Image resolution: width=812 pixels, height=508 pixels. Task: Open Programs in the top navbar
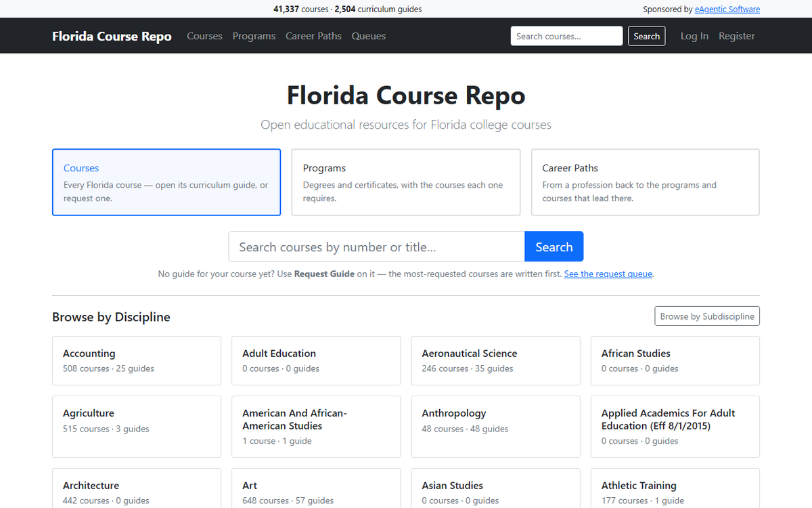pos(254,36)
